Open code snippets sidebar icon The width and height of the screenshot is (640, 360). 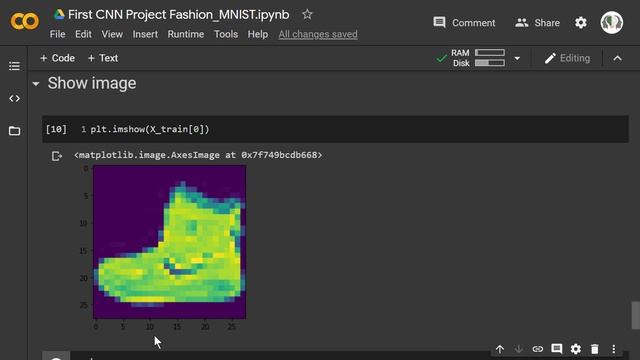tap(14, 98)
